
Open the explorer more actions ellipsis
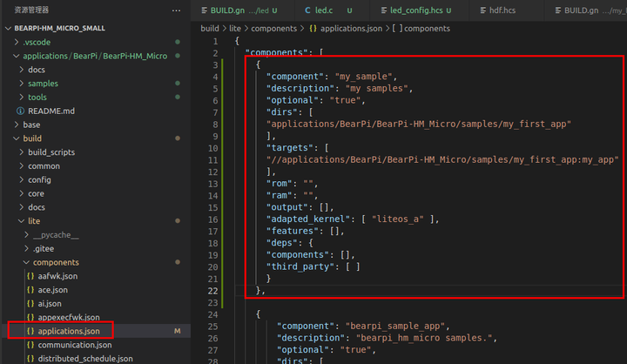tap(176, 10)
